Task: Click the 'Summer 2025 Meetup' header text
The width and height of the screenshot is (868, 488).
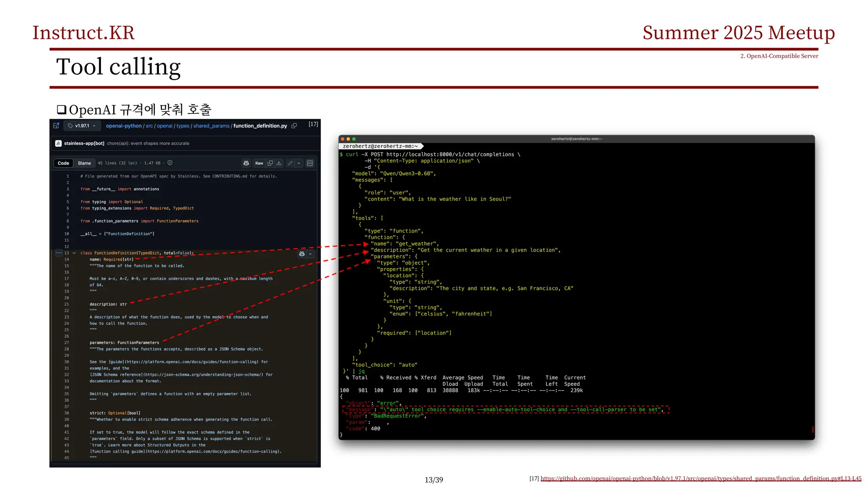Action: point(739,33)
